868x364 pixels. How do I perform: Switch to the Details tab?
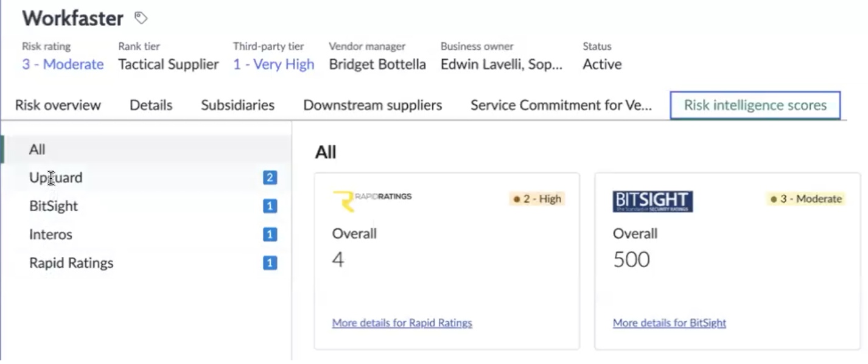pos(151,105)
